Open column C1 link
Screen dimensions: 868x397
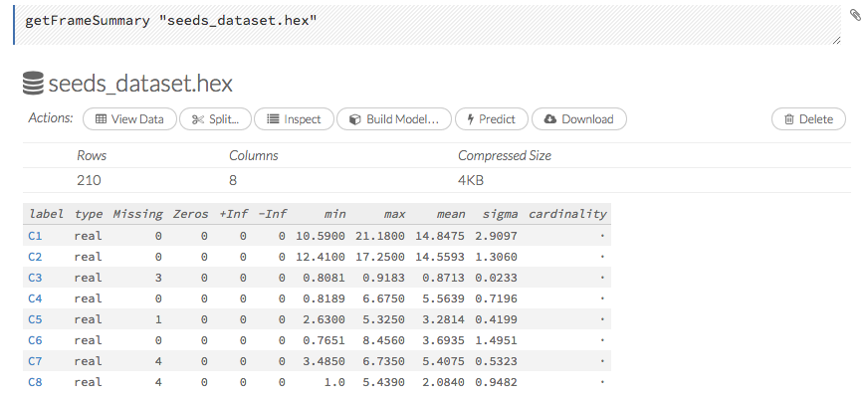click(x=35, y=236)
